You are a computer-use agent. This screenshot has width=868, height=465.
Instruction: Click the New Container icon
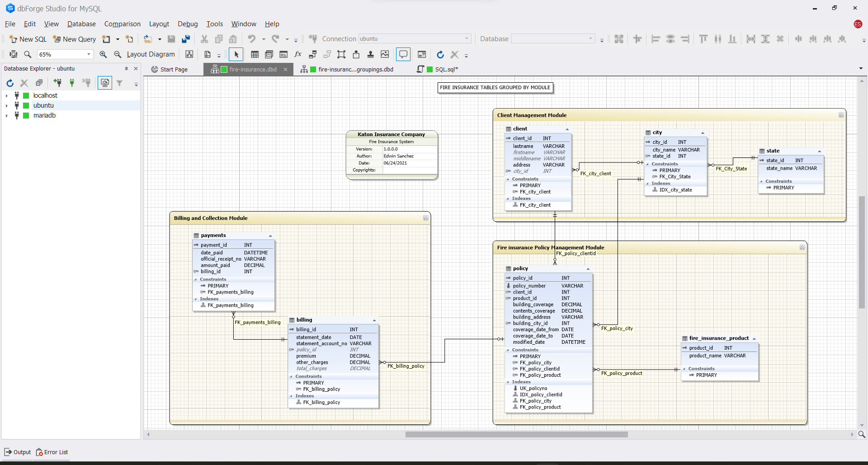(x=341, y=54)
